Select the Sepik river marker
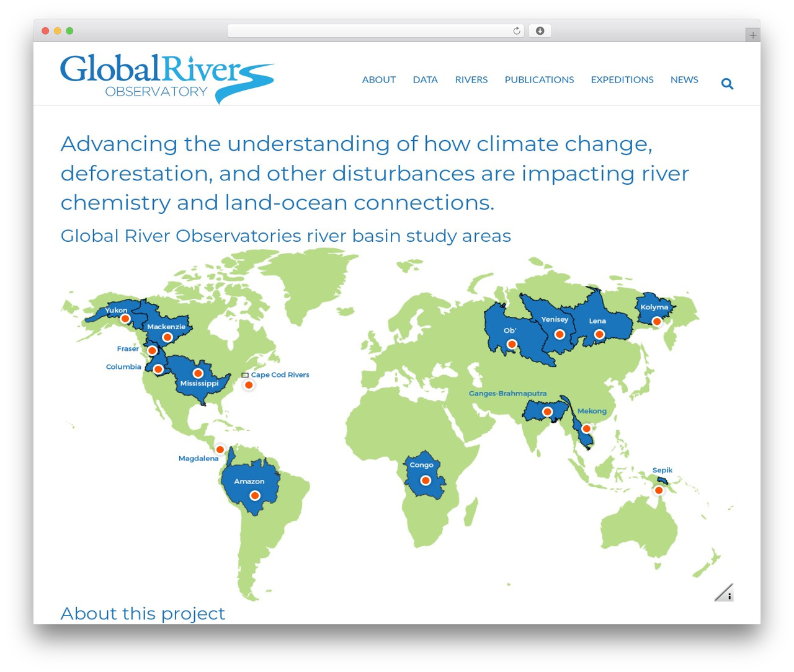Image resolution: width=794 pixels, height=672 pixels. 659,490
